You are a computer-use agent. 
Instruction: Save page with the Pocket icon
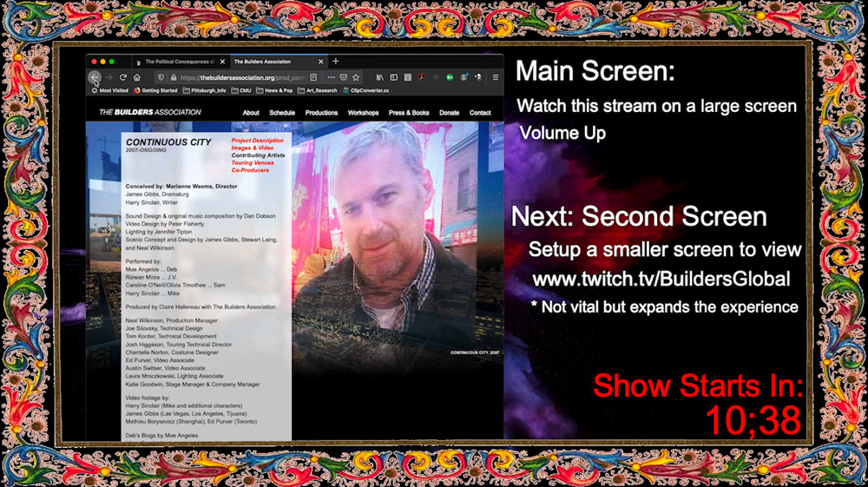(x=343, y=77)
